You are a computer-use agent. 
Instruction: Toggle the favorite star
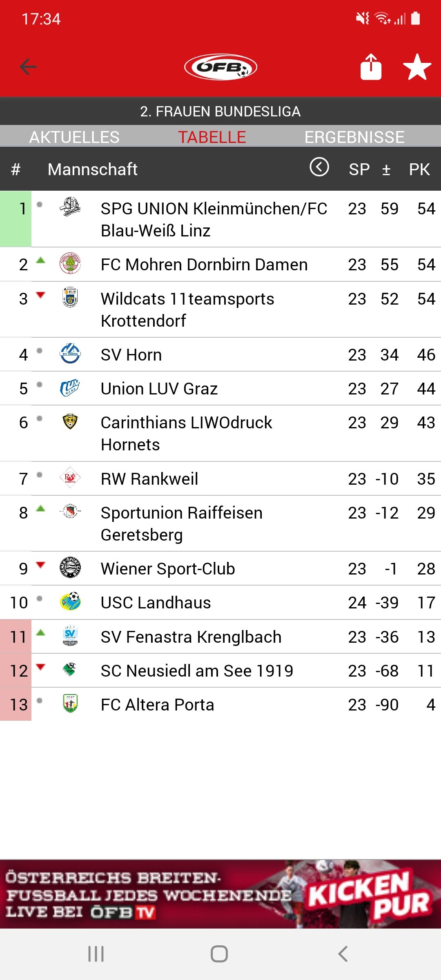[x=417, y=67]
